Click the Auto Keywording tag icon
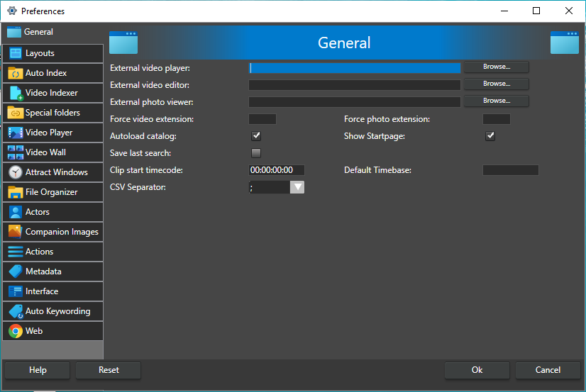 coord(15,311)
